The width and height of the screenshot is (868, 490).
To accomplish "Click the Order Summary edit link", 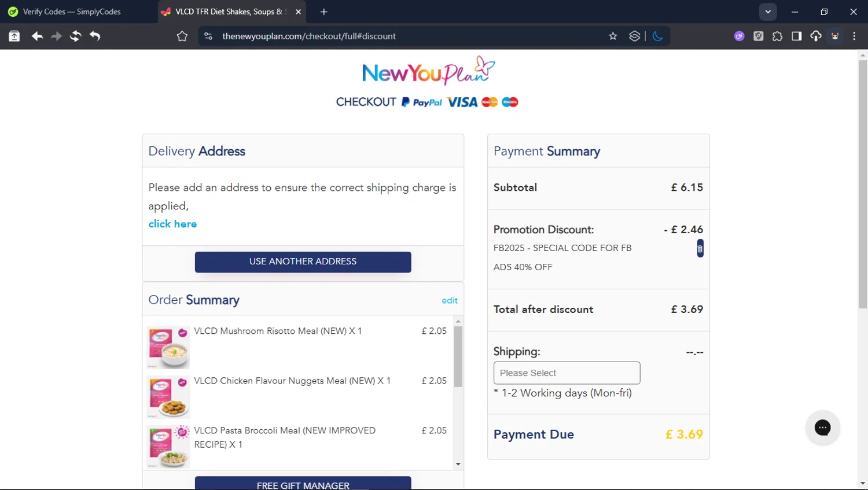I will [450, 300].
